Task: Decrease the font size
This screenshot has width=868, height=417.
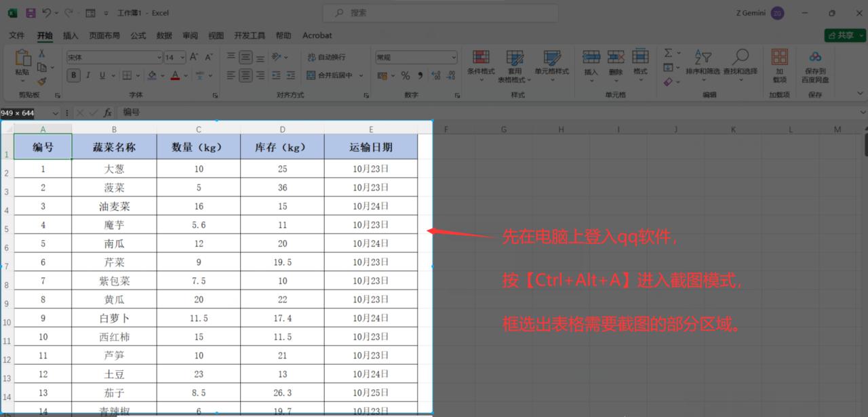Action: tap(209, 58)
